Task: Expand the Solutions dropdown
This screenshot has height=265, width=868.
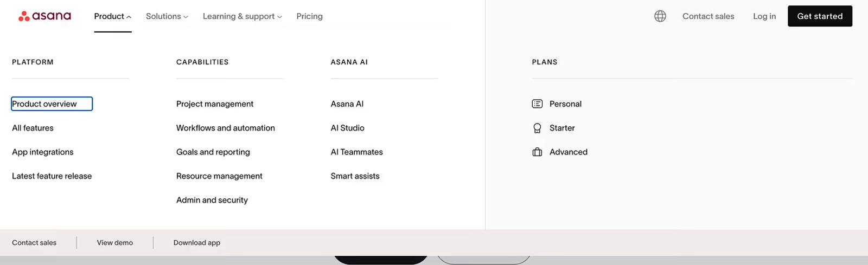Action: pos(167,16)
